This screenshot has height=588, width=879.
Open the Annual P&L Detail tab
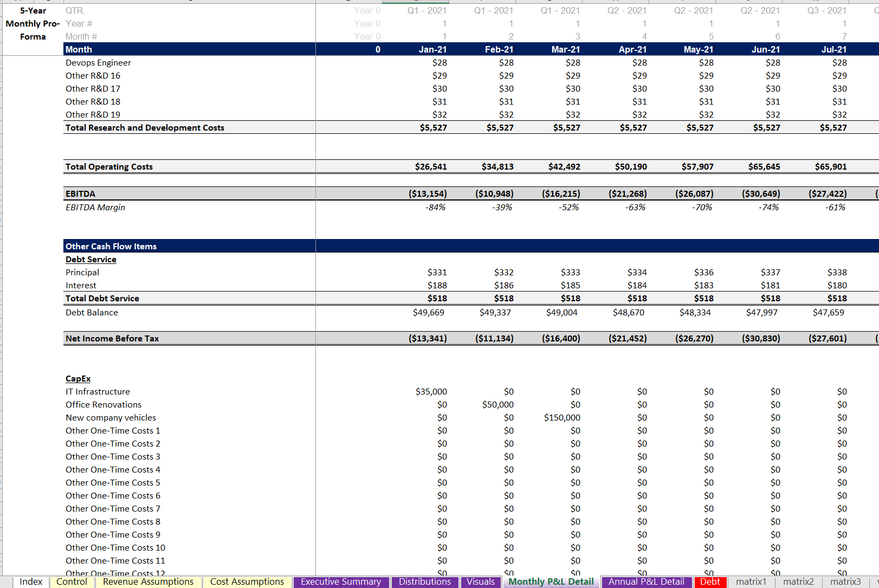click(646, 581)
